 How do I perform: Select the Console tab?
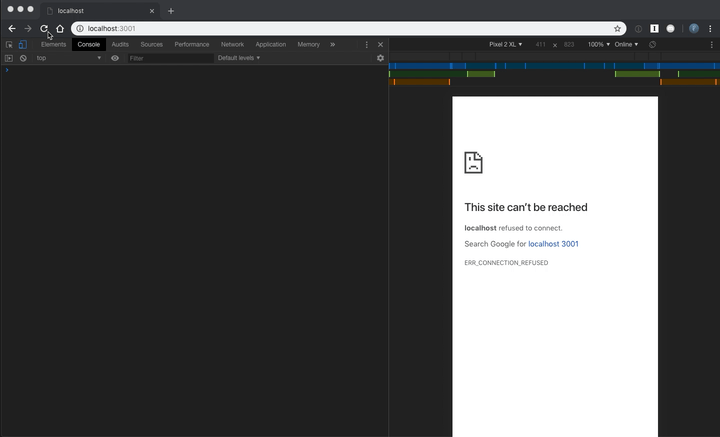point(89,45)
